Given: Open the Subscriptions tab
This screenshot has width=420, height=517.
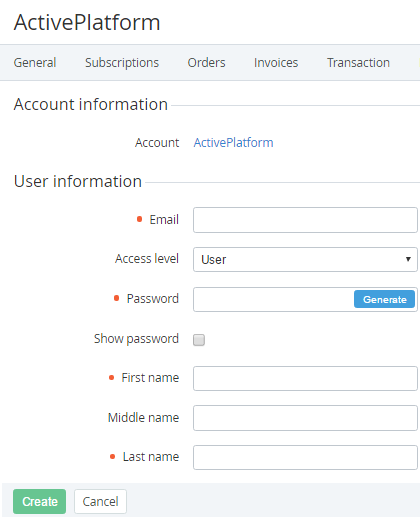Looking at the screenshot, I should 122,63.
